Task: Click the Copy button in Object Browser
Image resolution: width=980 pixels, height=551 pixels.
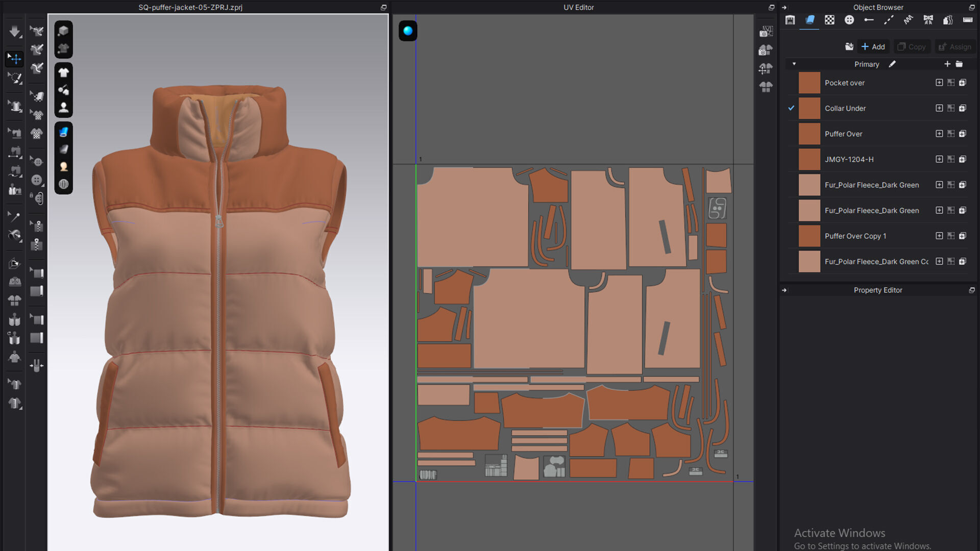Action: point(912,46)
